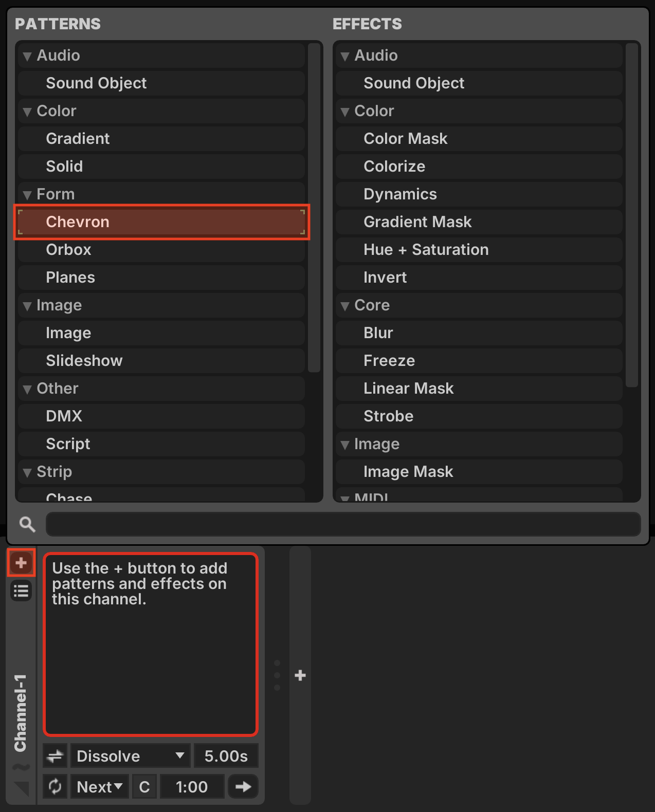Click the triangle icon below Channel-1
The image size is (655, 812).
coord(21,789)
